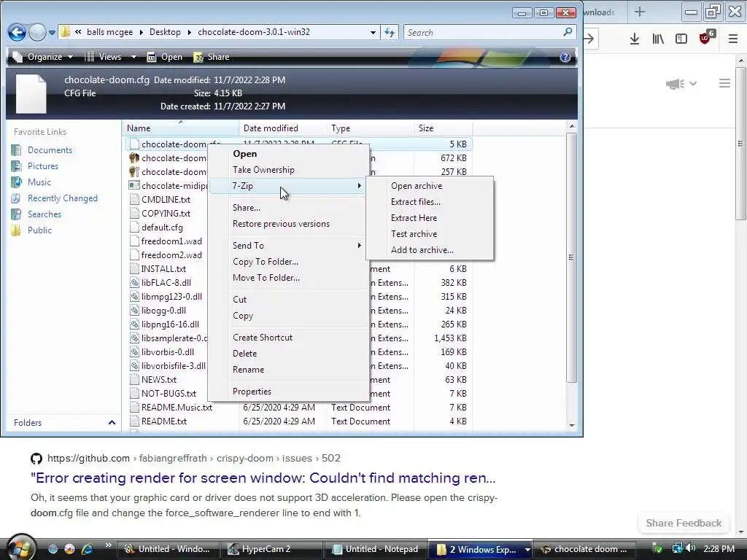Click the magnifier icon in Search box
This screenshot has height=560, width=747.
coord(567,32)
